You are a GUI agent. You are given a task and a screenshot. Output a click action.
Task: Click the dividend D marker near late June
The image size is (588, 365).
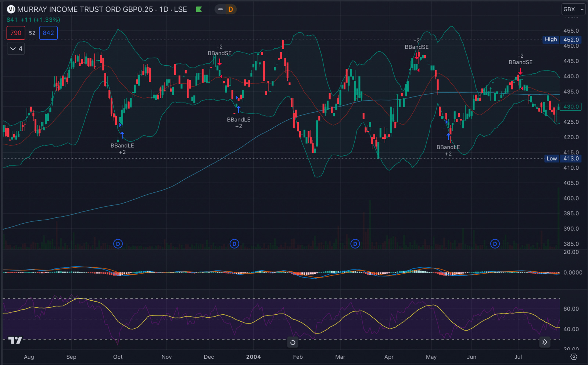[x=495, y=243]
